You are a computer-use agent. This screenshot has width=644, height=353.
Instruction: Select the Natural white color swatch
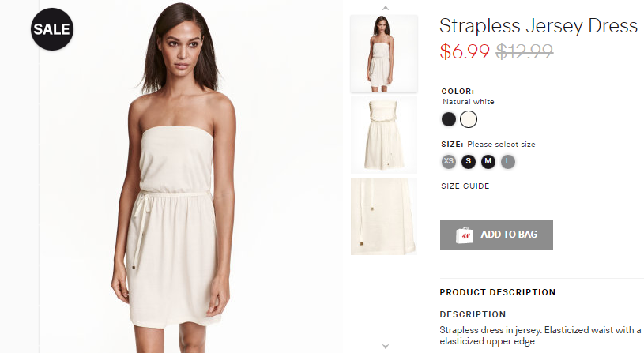tap(469, 119)
